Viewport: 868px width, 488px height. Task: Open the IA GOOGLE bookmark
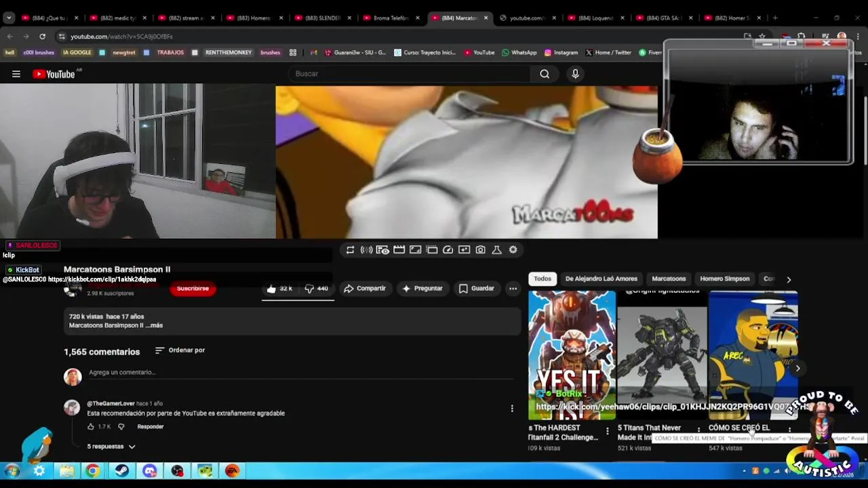pos(77,53)
